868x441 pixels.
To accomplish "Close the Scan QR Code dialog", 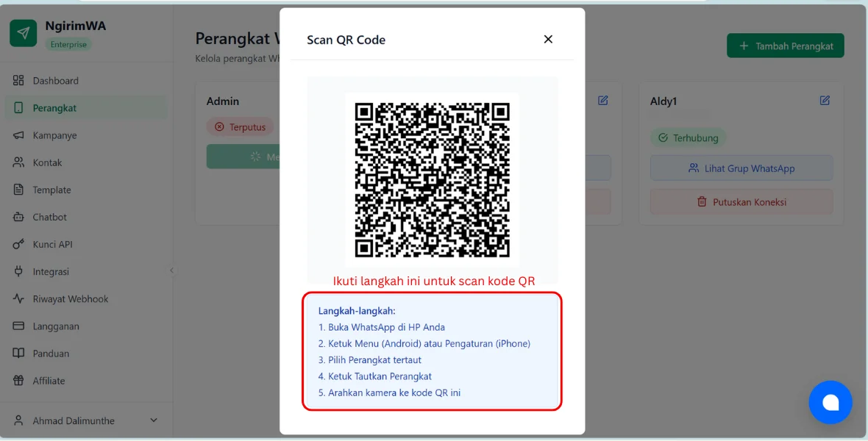I will (x=548, y=39).
